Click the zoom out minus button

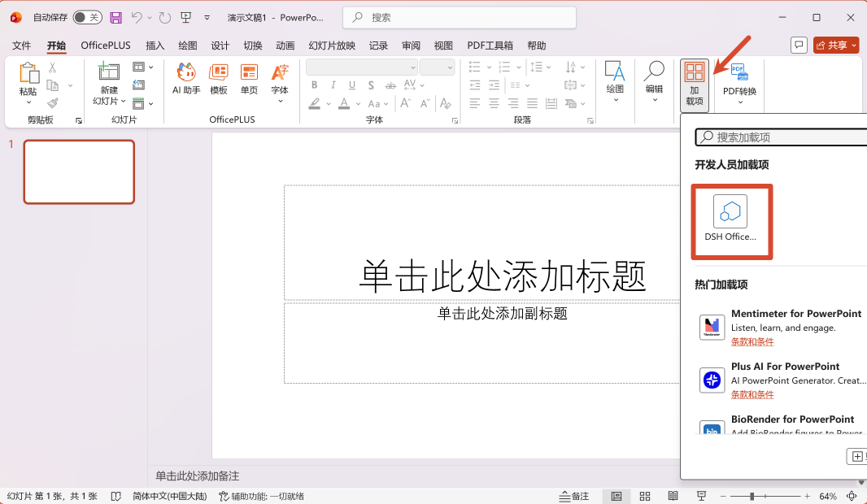coord(723,496)
